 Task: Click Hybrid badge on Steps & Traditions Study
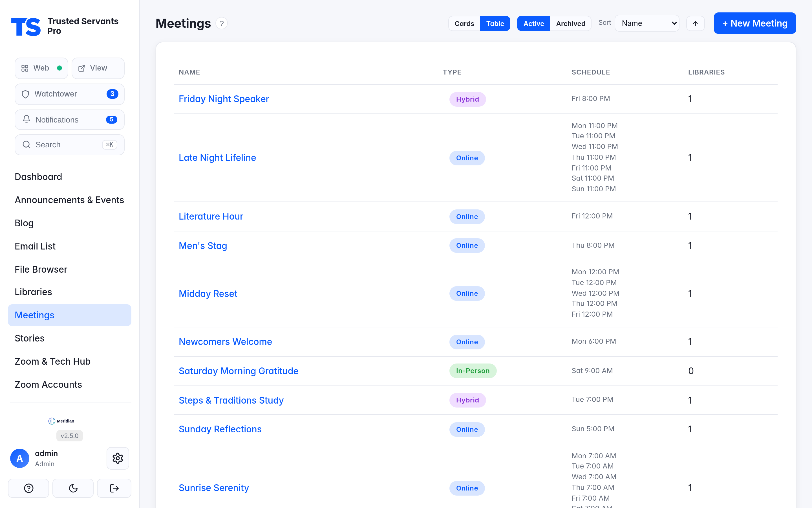click(x=467, y=400)
